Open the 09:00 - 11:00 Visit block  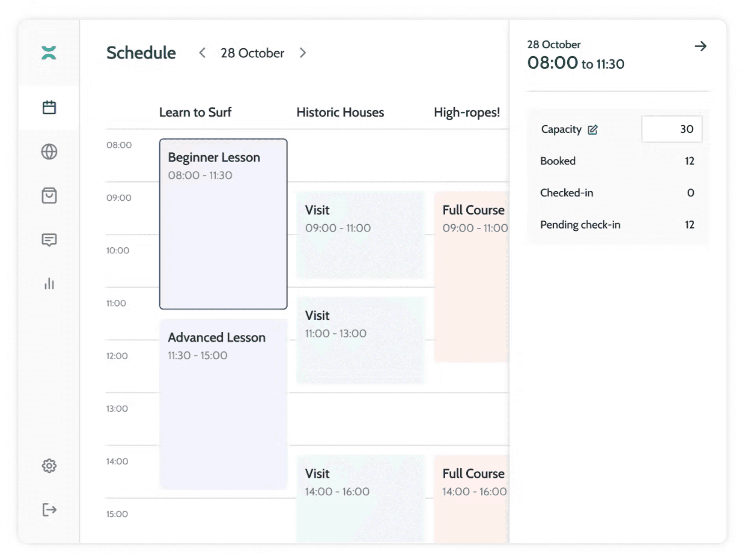(x=360, y=235)
